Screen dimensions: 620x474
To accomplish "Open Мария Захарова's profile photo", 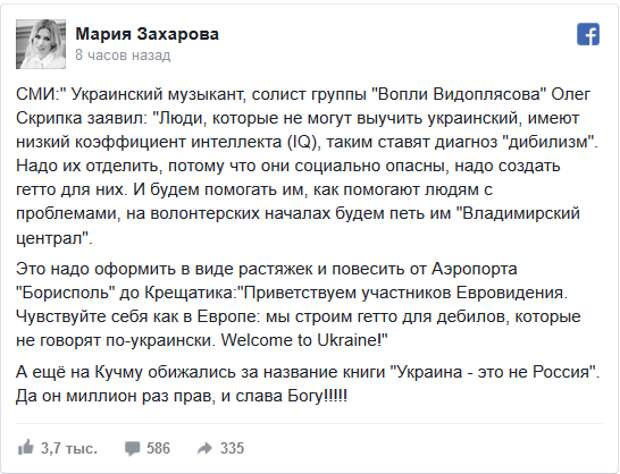I will tap(41, 44).
